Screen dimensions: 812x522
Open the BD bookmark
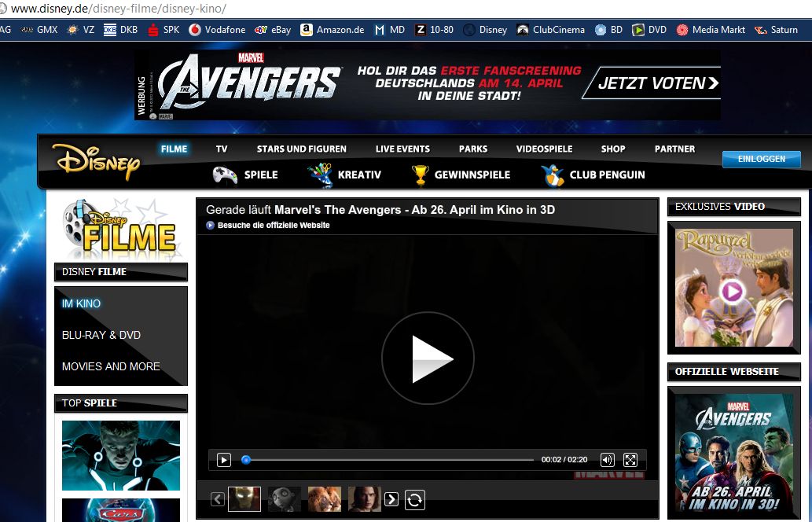tap(608, 30)
